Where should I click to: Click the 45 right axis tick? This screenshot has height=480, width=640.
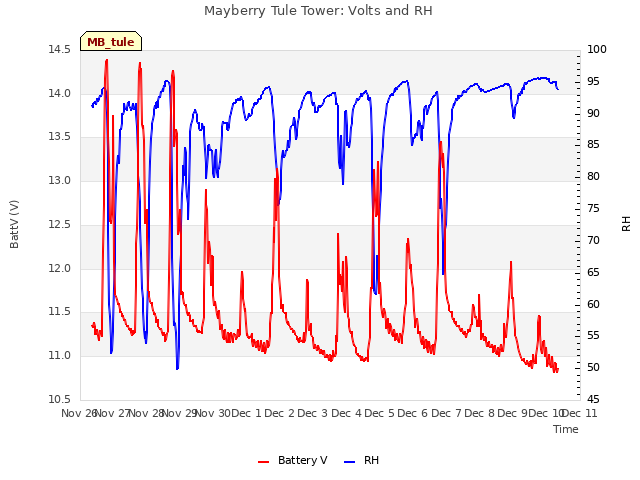click(x=593, y=399)
